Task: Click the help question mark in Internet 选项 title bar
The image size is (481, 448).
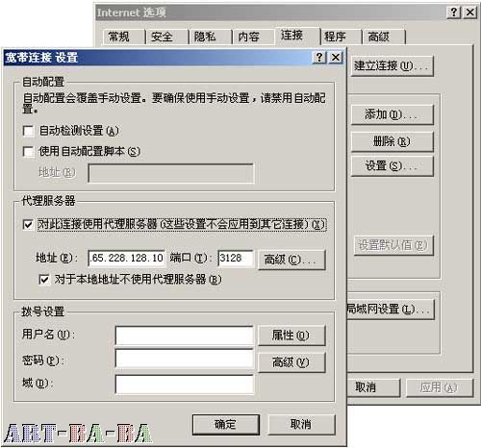Action: 454,12
